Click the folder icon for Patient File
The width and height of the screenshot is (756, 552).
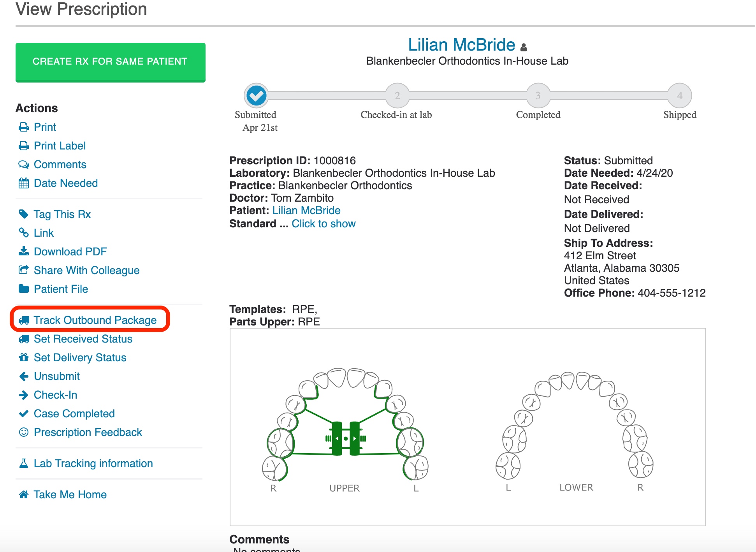(24, 289)
